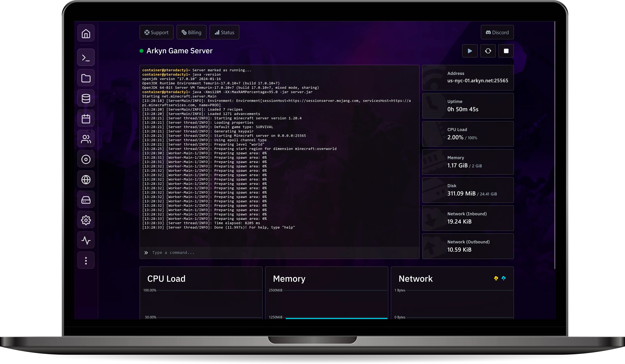Open the Files folder sidebar icon

[86, 78]
